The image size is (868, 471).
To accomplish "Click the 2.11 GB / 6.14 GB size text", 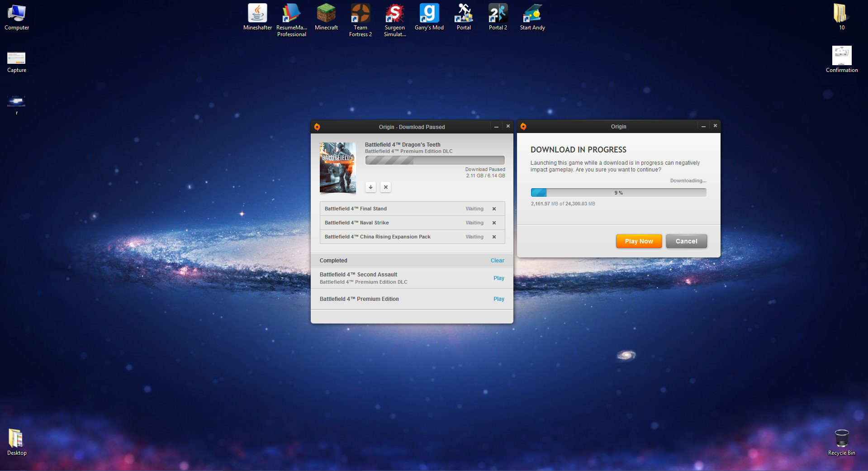I will click(x=485, y=176).
